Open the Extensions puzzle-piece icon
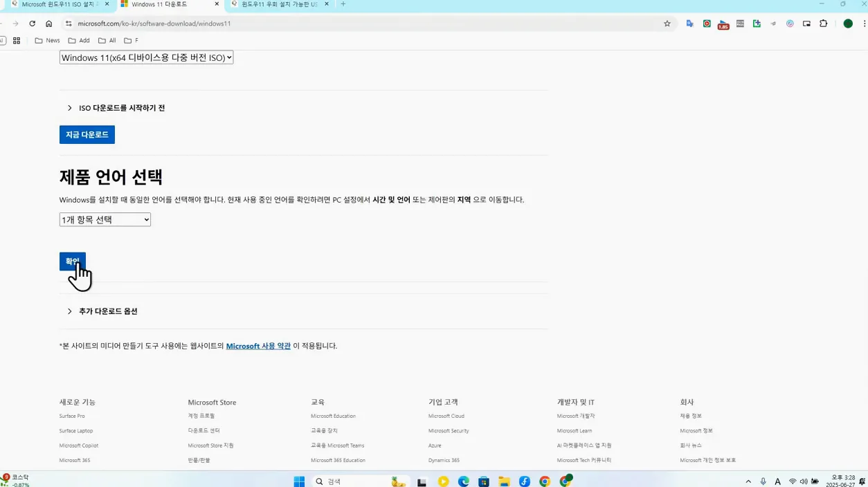 click(x=823, y=24)
